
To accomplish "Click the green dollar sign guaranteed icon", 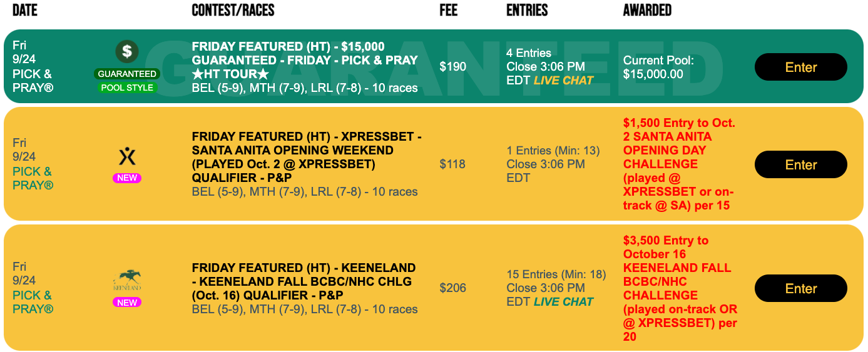I will click(x=127, y=51).
